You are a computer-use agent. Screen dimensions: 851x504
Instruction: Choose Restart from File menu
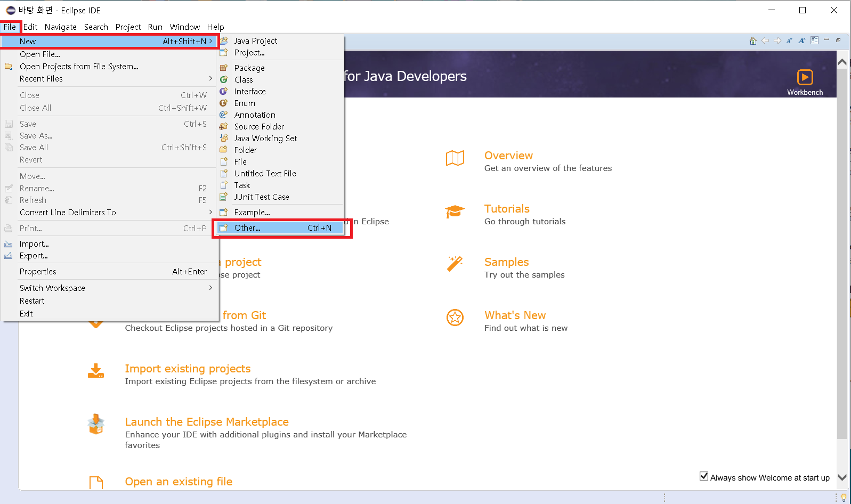coord(109,300)
